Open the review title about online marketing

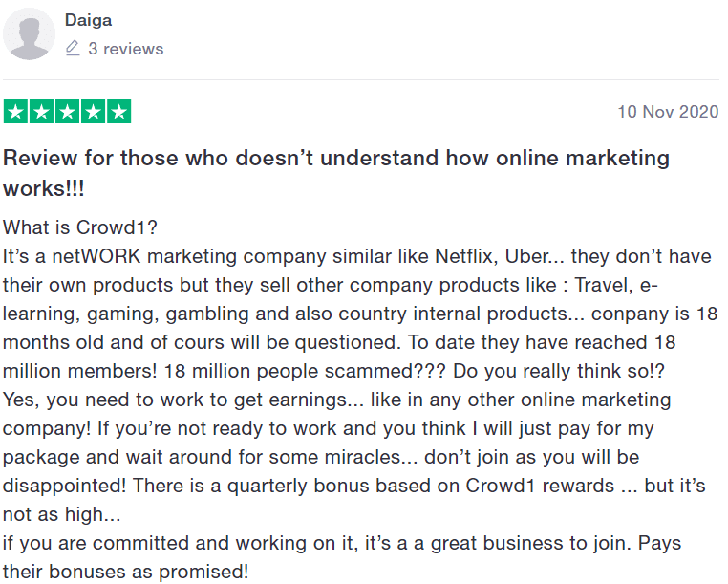(x=336, y=173)
